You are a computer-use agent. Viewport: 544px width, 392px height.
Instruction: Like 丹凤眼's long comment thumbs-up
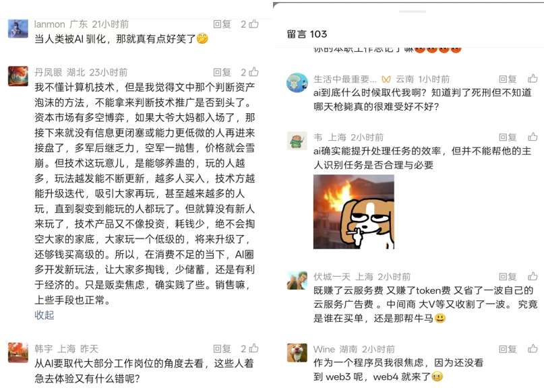pyautogui.click(x=253, y=72)
